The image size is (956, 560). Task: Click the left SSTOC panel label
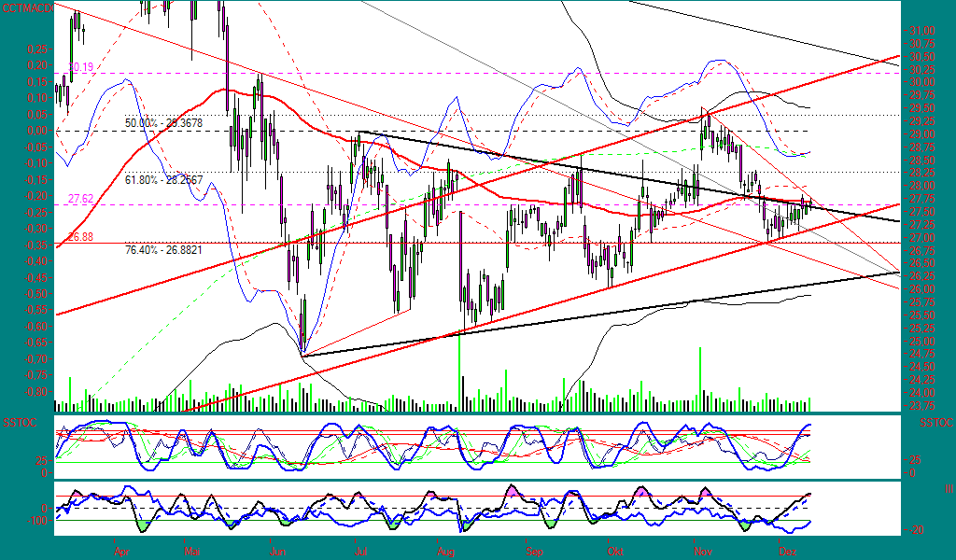point(17,422)
